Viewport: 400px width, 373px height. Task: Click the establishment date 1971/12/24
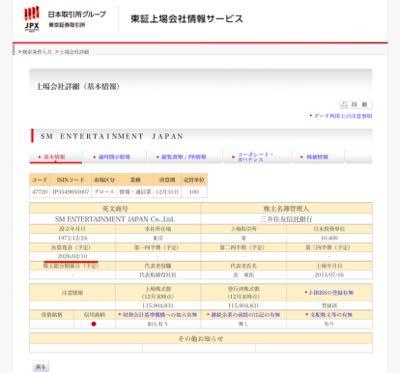pyautogui.click(x=73, y=238)
